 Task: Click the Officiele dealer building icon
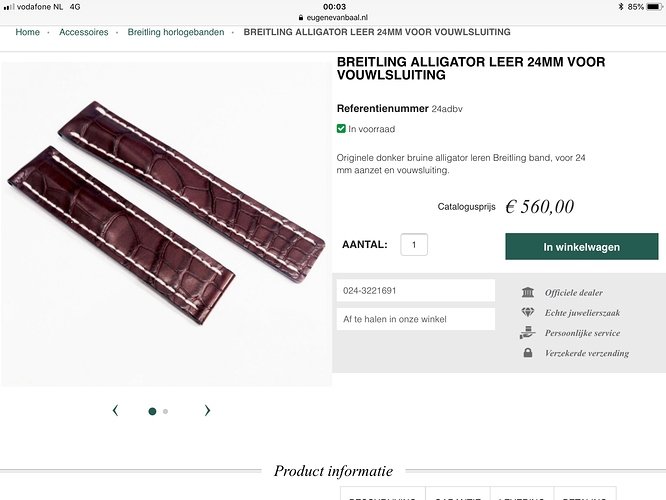[x=528, y=292]
